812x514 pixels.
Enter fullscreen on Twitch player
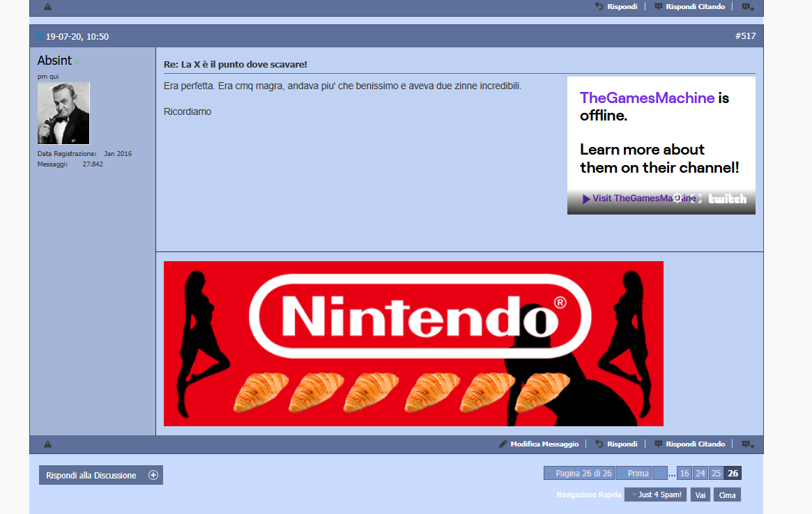click(696, 198)
